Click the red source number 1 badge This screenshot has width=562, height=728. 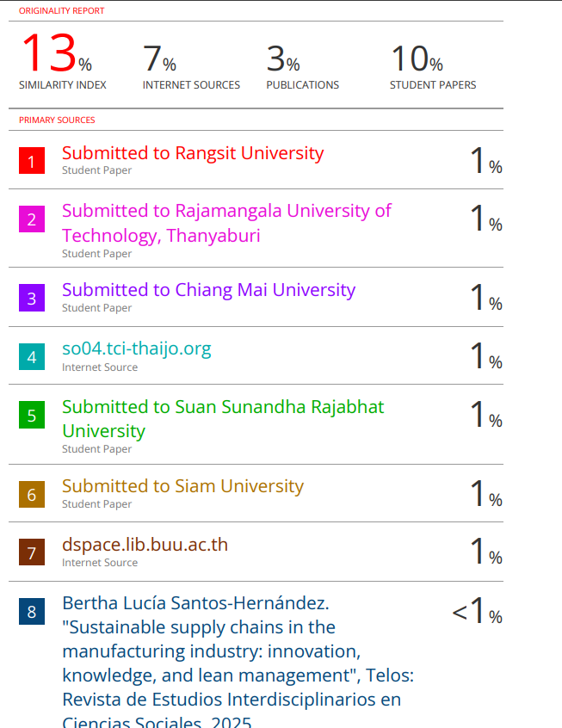click(x=32, y=161)
